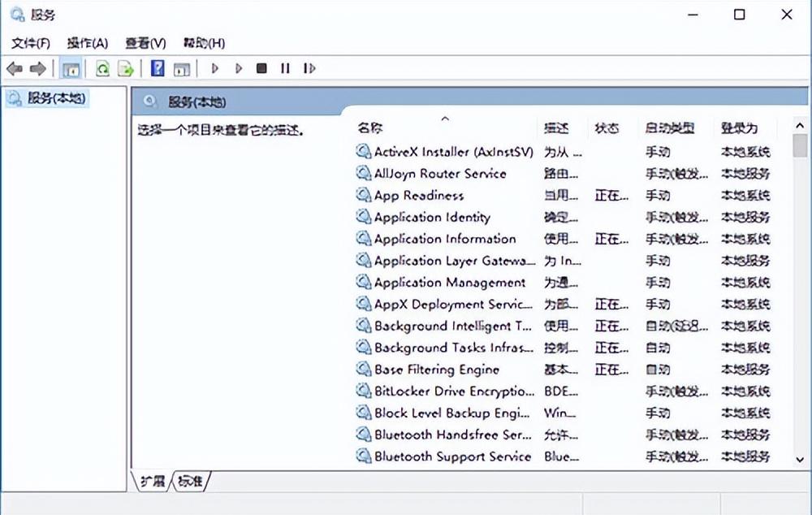Image resolution: width=812 pixels, height=515 pixels.
Task: Click the scrollbar up arrow
Action: pos(800,125)
